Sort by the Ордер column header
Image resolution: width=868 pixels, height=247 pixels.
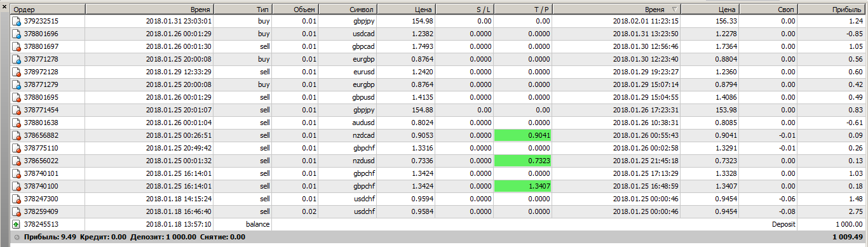tap(48, 10)
